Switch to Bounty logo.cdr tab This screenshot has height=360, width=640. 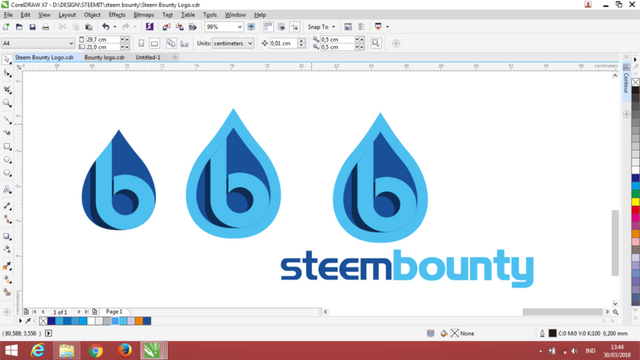click(x=104, y=58)
